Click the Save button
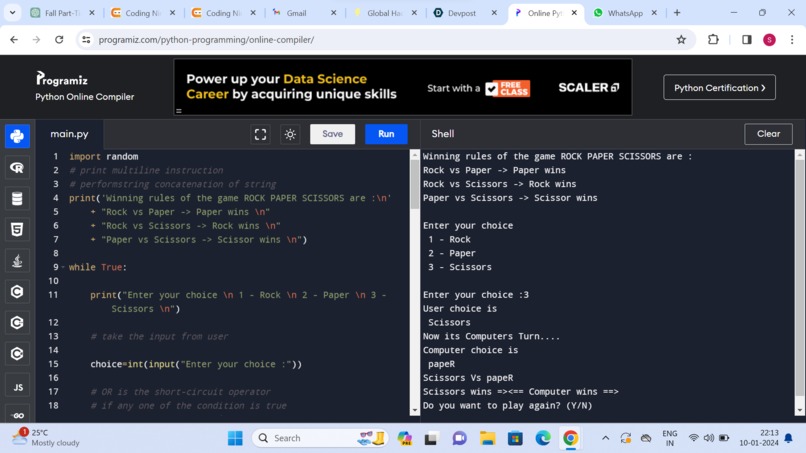The image size is (806, 453). 332,134
